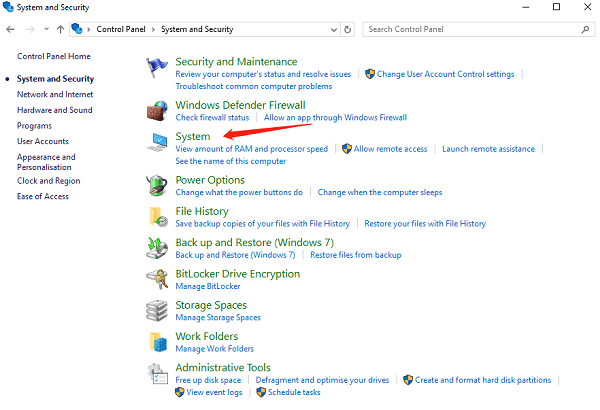Click Manage Storage Spaces
The height and width of the screenshot is (410, 600).
218,317
